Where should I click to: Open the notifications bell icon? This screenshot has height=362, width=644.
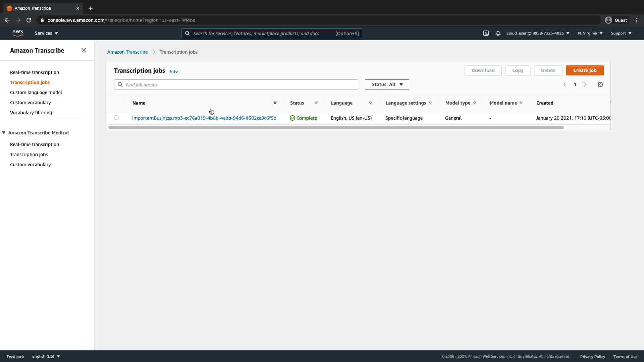tap(498, 33)
